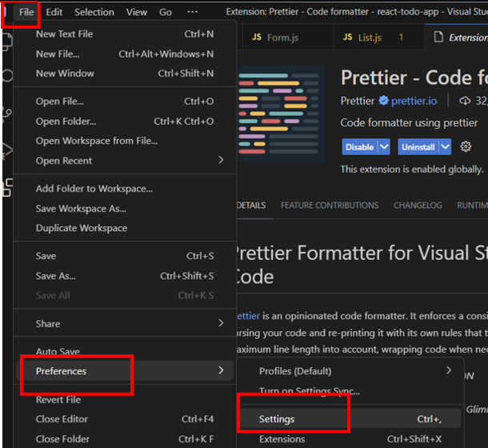Viewport: 488px width, 448px height.
Task: Click the install count cloud icon
Action: (465, 101)
